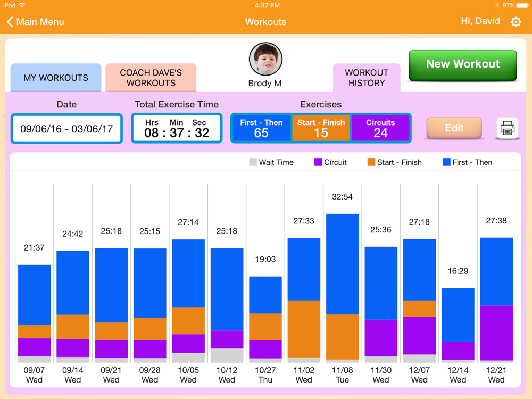Tap the 09/07 Wed bar
The width and height of the screenshot is (532, 399).
click(x=34, y=313)
